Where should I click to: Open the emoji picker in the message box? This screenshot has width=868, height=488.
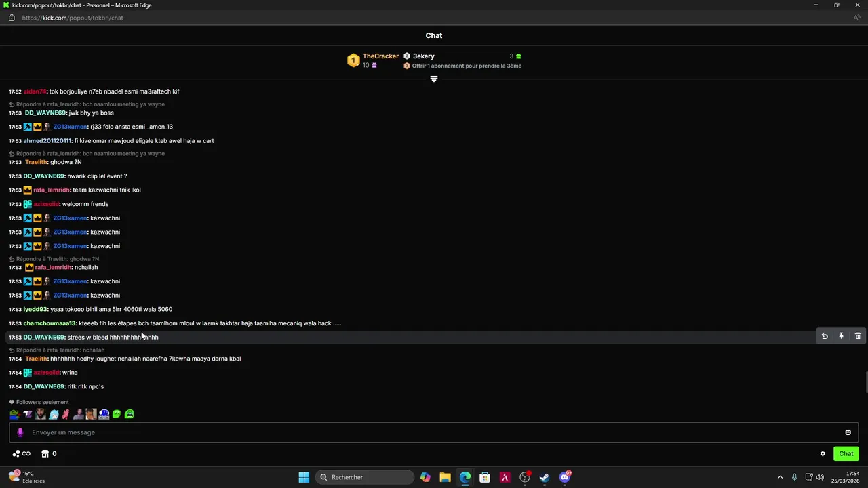848,432
